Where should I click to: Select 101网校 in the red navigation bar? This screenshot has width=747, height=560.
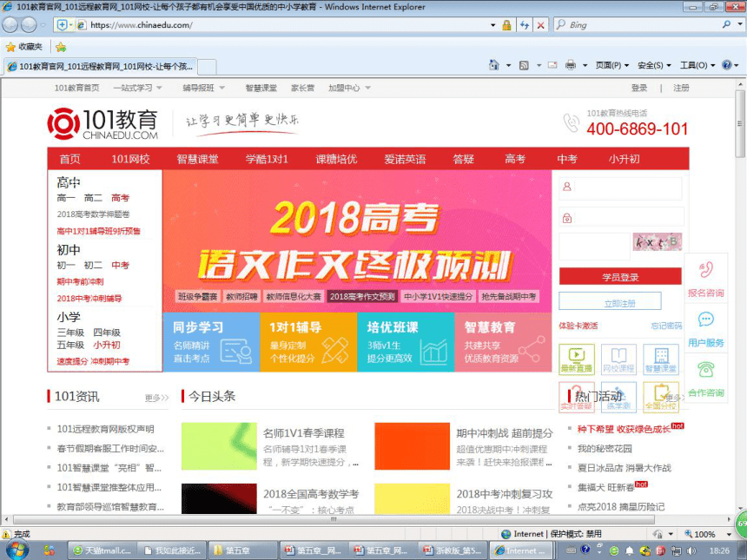coord(130,159)
